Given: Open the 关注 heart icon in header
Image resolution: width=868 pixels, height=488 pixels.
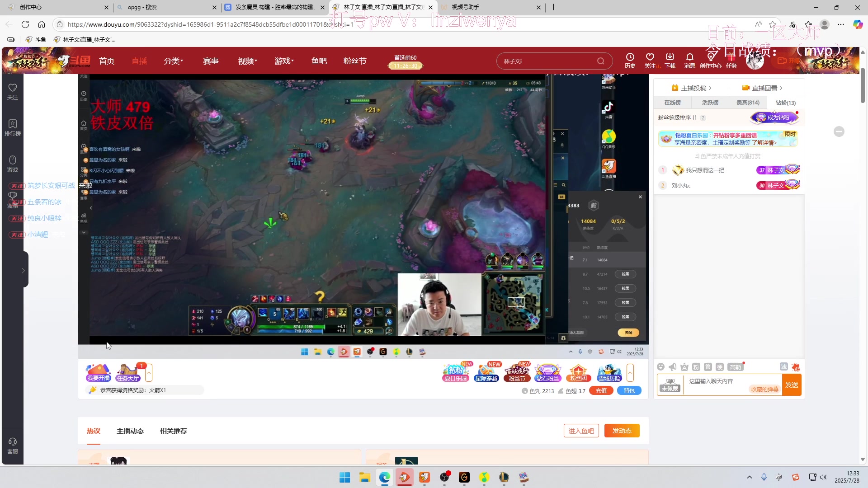Looking at the screenshot, I should coord(650,60).
